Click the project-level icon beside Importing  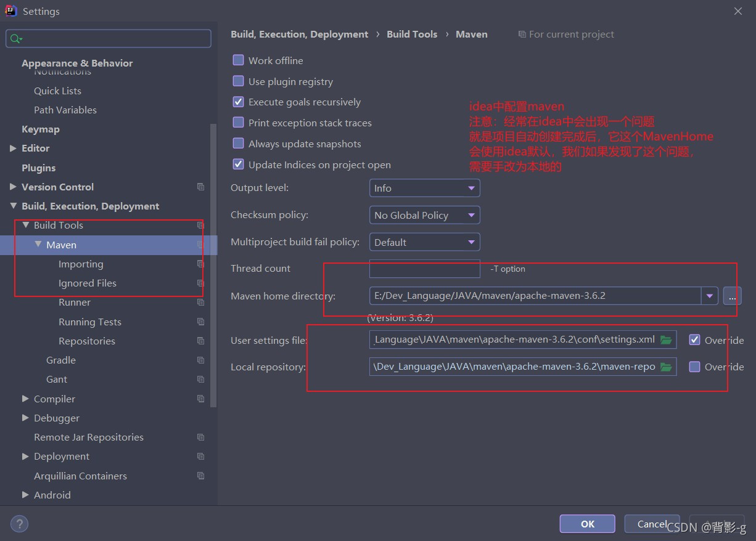[200, 264]
